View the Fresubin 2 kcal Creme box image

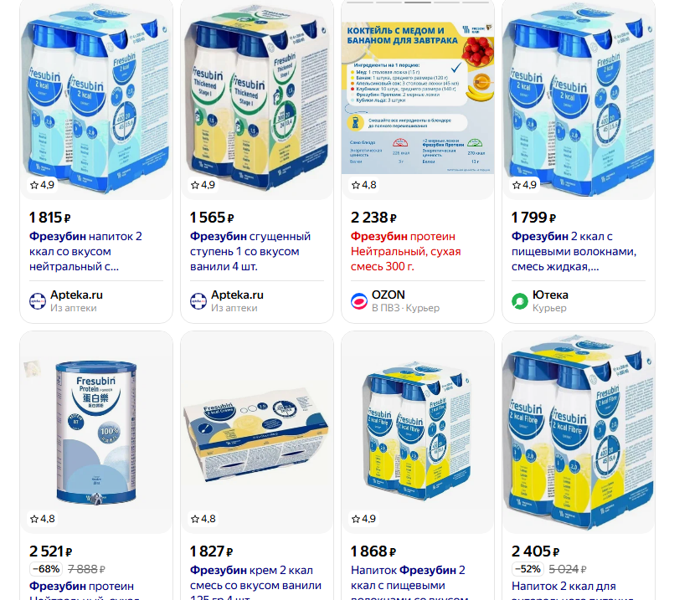(257, 432)
